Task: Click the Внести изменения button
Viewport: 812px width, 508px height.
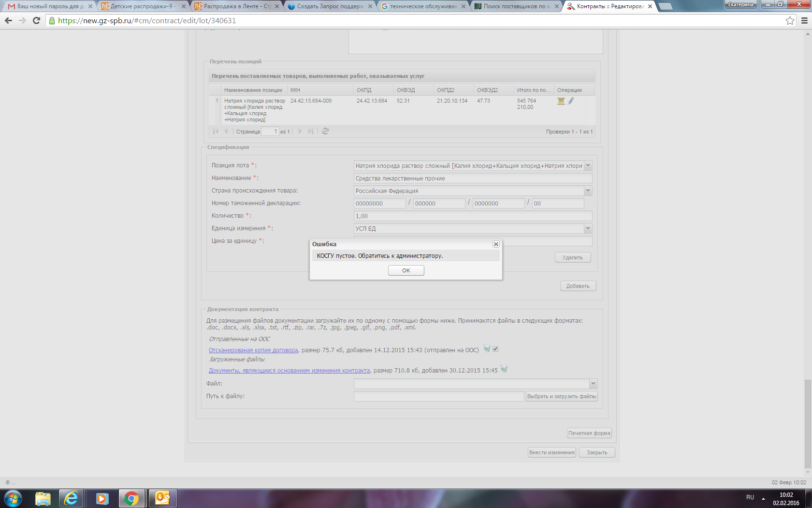Action: 552,452
